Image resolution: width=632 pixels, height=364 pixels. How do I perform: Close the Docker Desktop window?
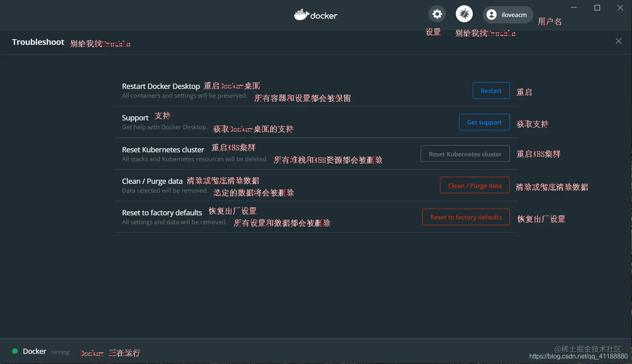(620, 8)
